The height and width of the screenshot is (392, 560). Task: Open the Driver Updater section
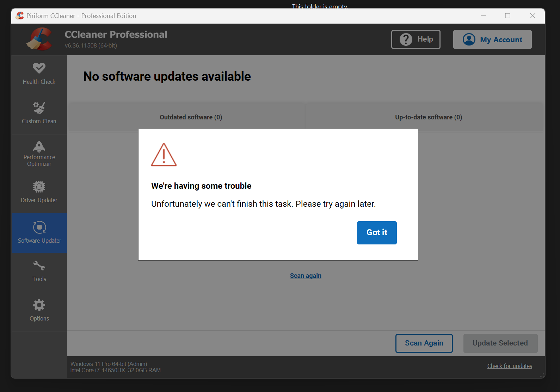point(39,193)
